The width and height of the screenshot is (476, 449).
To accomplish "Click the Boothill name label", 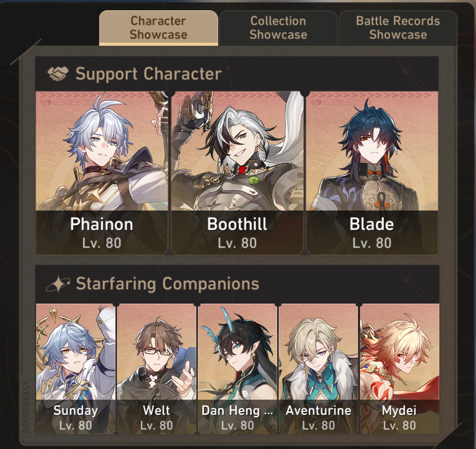I will pyautogui.click(x=237, y=224).
